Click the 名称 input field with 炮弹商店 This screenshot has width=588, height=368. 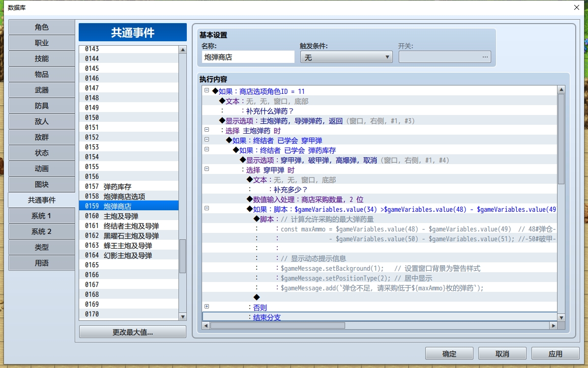[248, 57]
